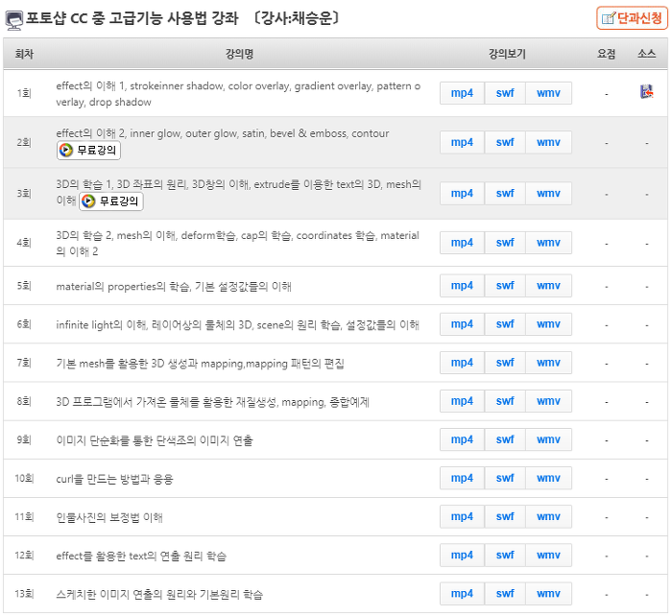672x616 pixels.
Task: Play the final 13회 lecture in wmv
Action: (548, 594)
